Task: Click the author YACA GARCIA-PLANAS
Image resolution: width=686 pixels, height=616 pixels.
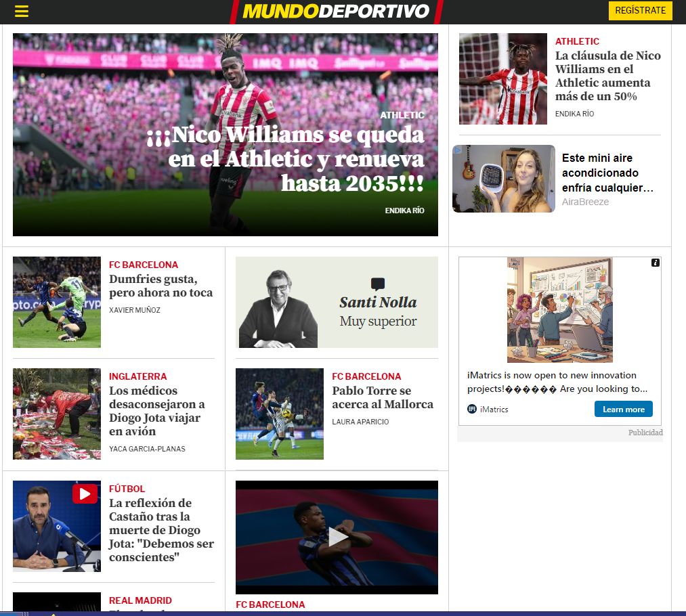Action: (x=147, y=449)
